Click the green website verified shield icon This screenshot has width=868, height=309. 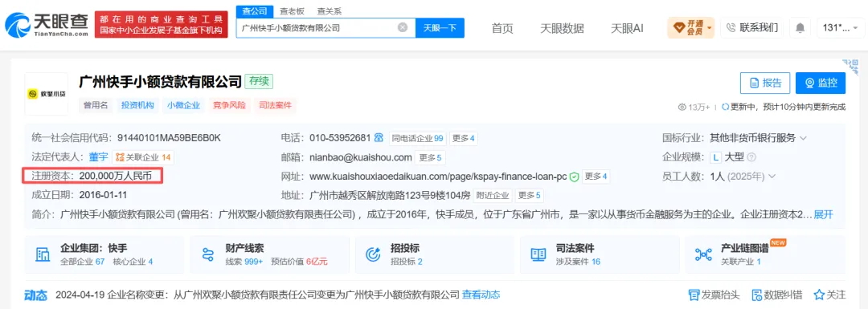click(x=575, y=177)
